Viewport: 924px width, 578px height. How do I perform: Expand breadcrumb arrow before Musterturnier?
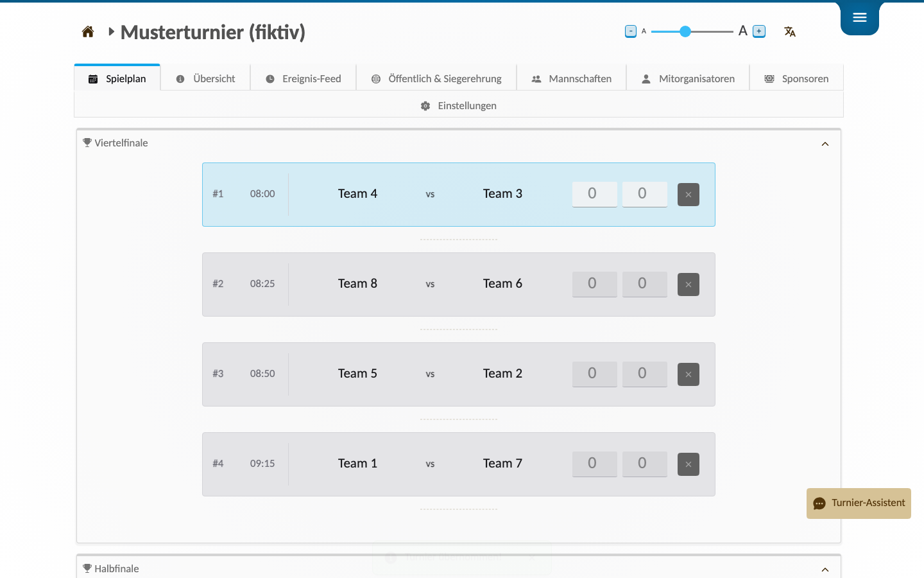pyautogui.click(x=111, y=31)
